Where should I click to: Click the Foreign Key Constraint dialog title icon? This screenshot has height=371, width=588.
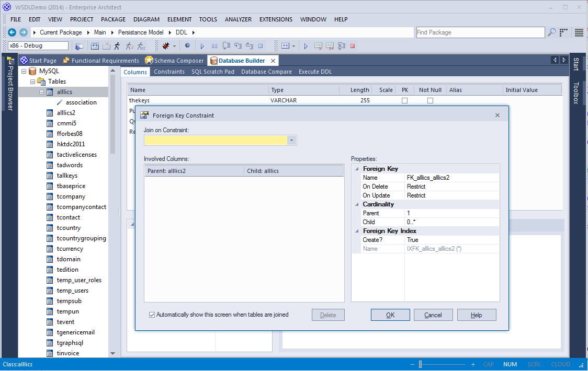[144, 115]
